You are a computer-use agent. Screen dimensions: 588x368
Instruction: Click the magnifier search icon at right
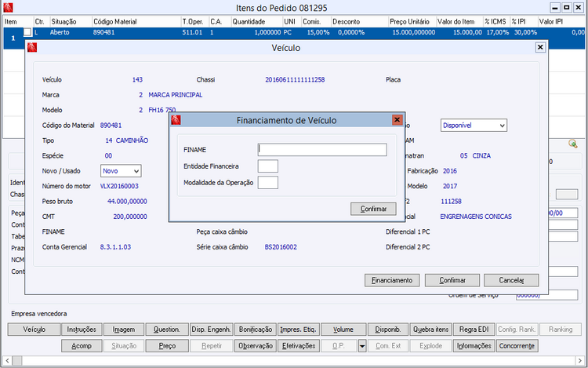click(x=573, y=144)
